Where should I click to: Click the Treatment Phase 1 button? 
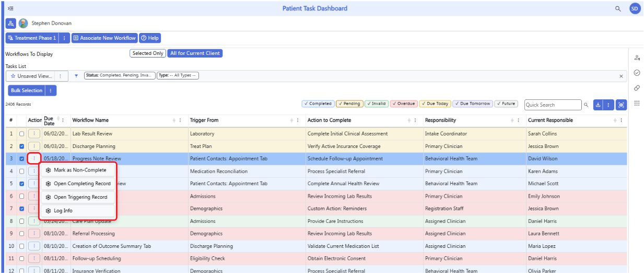click(x=32, y=38)
